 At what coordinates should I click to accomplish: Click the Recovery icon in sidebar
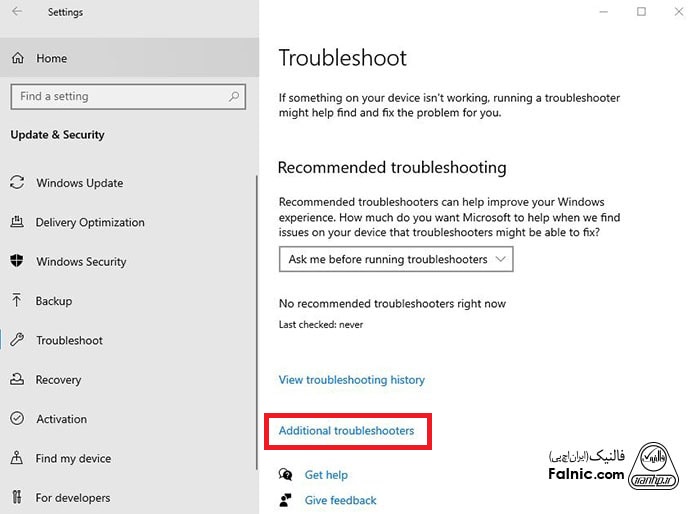click(x=17, y=379)
